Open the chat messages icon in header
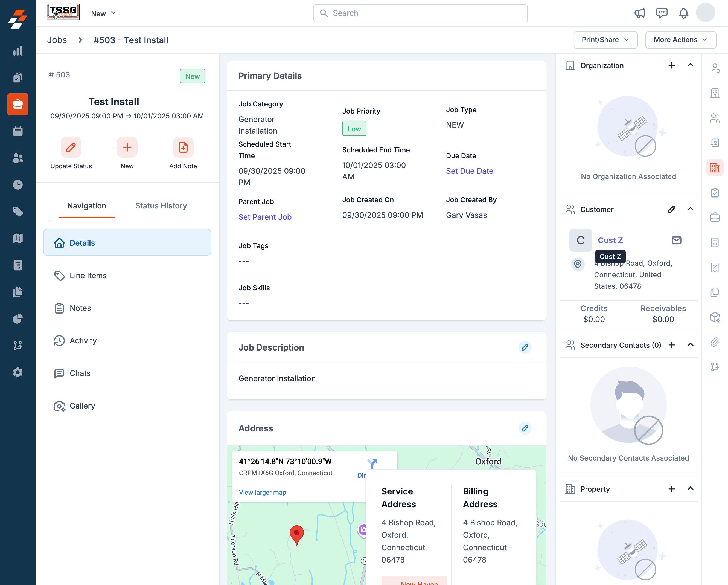 click(662, 13)
